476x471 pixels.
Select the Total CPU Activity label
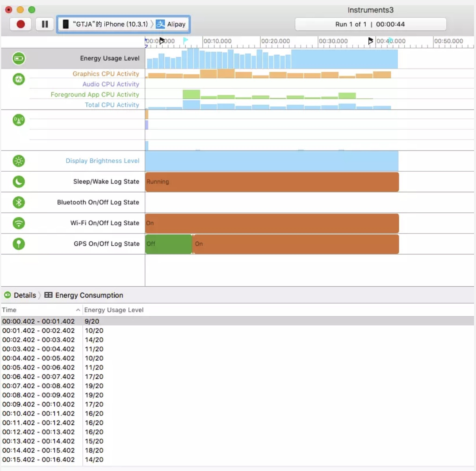(112, 105)
